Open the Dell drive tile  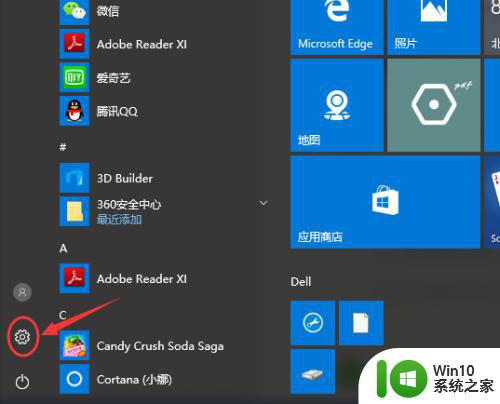pyautogui.click(x=313, y=371)
